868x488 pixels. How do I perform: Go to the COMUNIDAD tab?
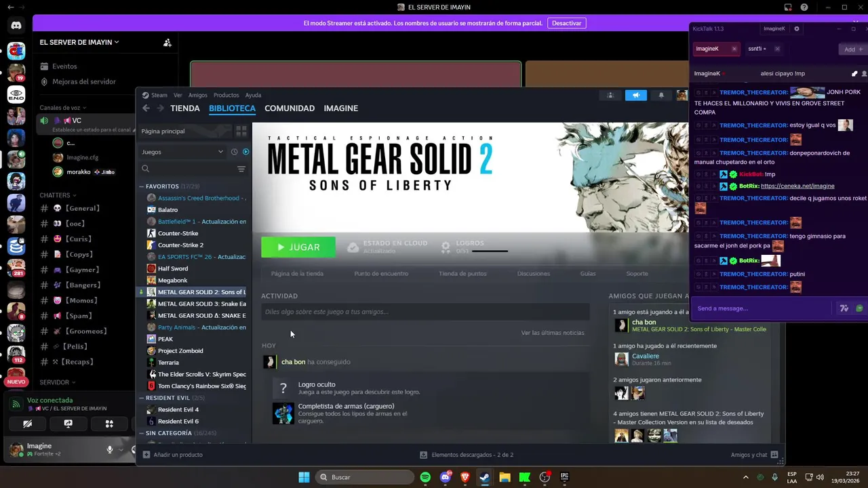point(290,108)
